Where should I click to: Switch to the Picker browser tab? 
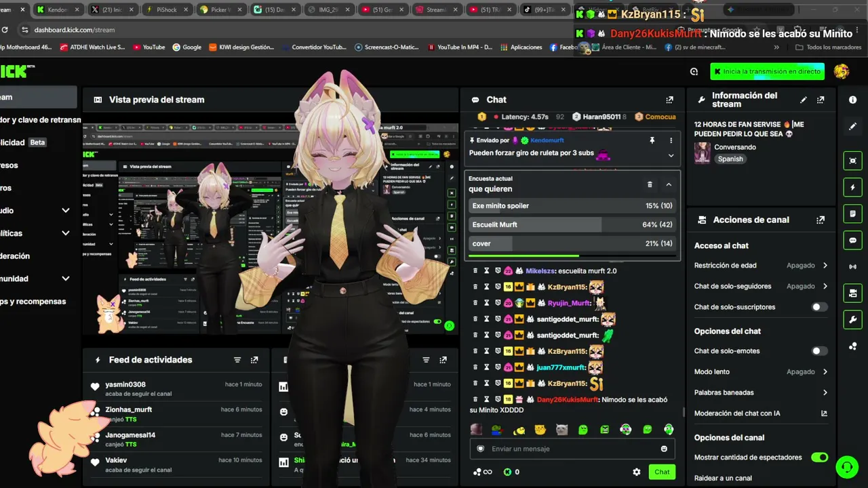[222, 9]
